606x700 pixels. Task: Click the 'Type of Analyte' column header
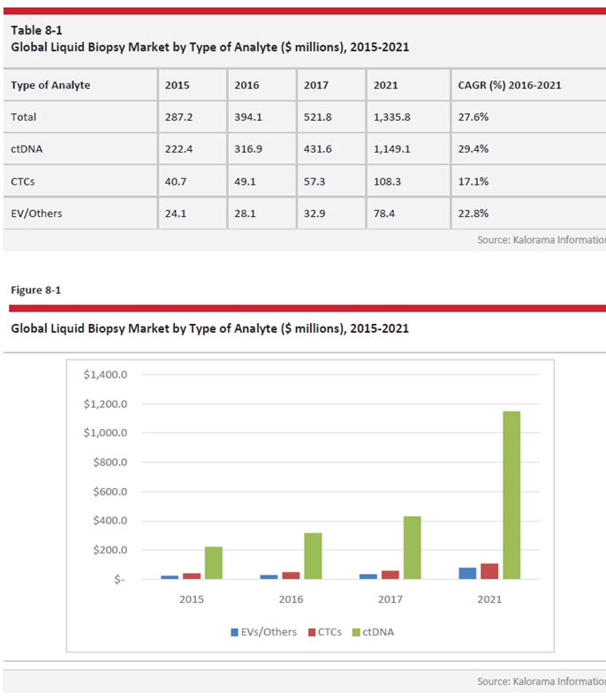50,86
